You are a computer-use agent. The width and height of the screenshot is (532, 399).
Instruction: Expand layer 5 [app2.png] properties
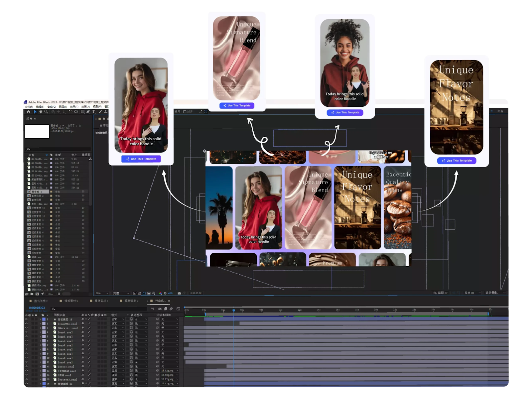tap(40, 336)
